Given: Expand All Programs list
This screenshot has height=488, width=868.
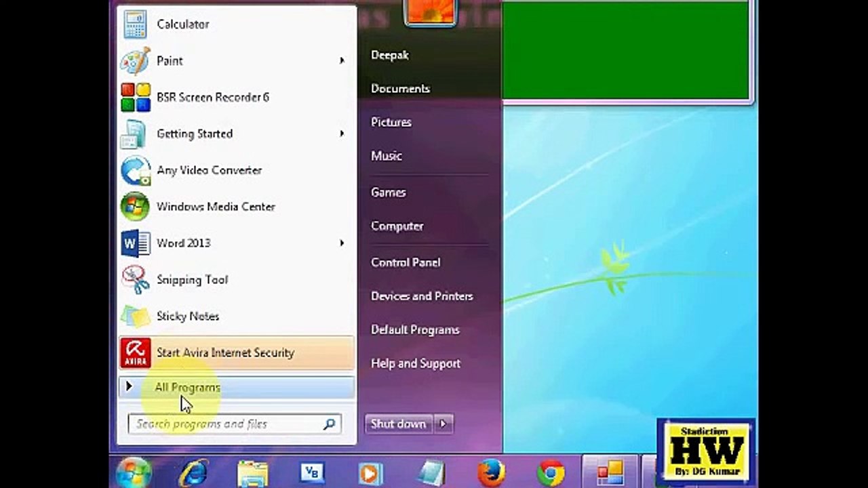Looking at the screenshot, I should (236, 388).
